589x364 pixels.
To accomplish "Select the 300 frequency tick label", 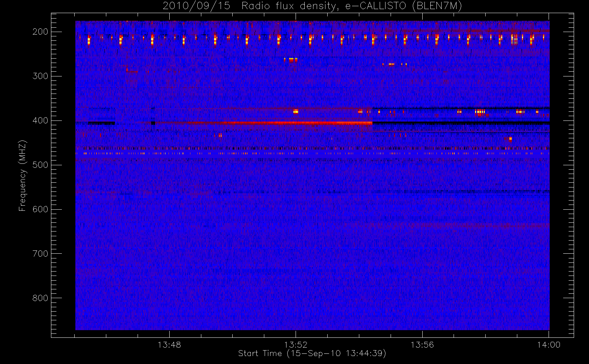I will [x=40, y=76].
